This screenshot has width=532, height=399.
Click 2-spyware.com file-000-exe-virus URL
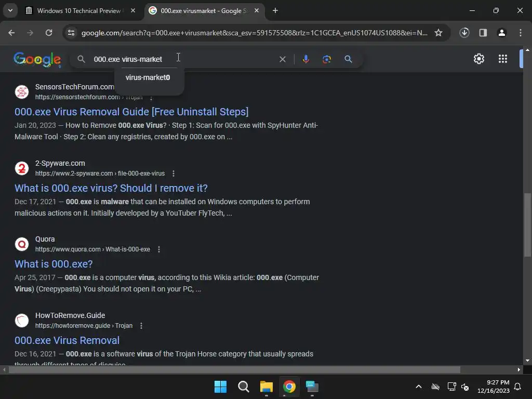100,174
